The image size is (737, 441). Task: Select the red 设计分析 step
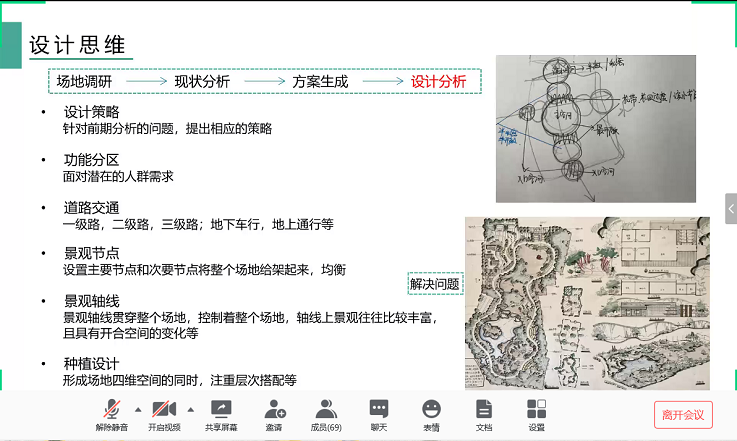[x=439, y=81]
